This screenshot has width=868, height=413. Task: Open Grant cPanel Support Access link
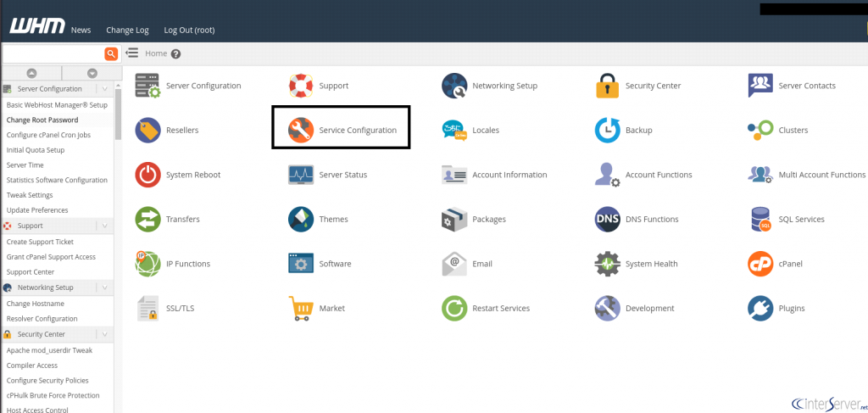[x=51, y=257]
